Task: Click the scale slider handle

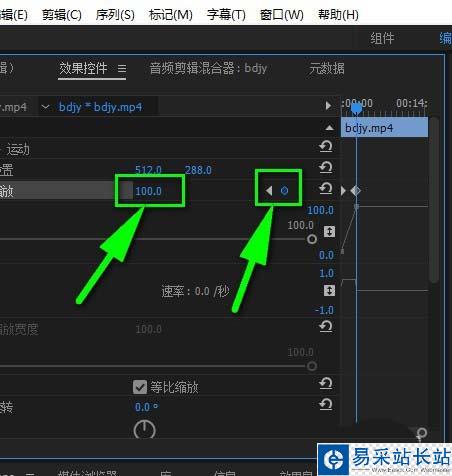Action: coord(312,239)
